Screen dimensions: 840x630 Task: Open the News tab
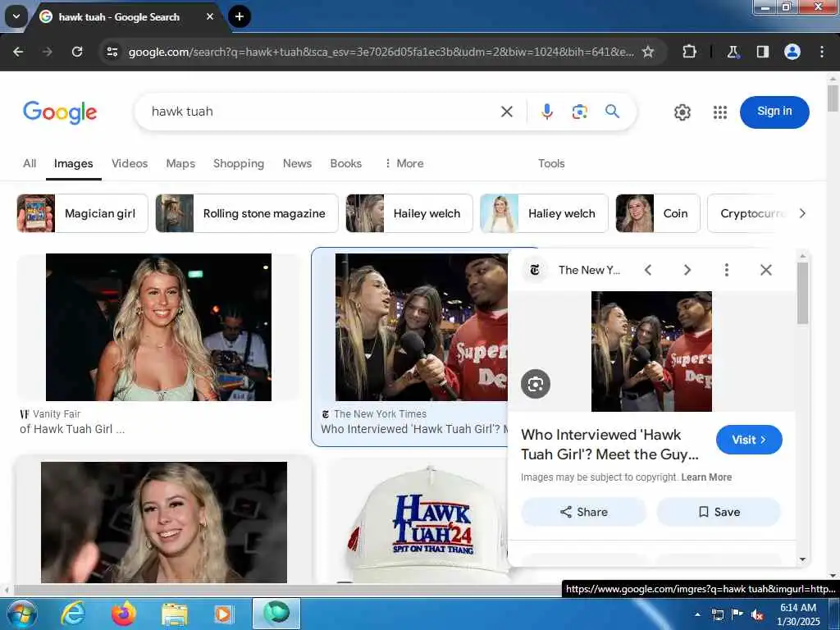click(297, 163)
